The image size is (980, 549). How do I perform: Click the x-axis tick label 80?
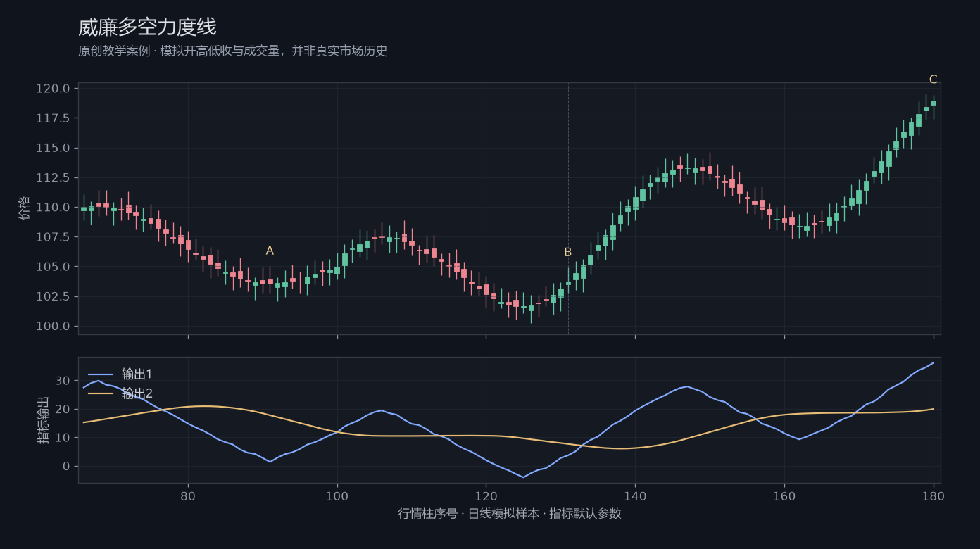pos(188,496)
